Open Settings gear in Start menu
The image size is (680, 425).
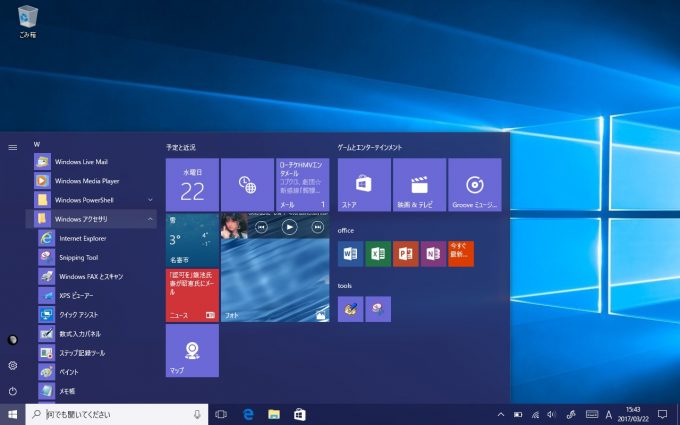point(13,366)
